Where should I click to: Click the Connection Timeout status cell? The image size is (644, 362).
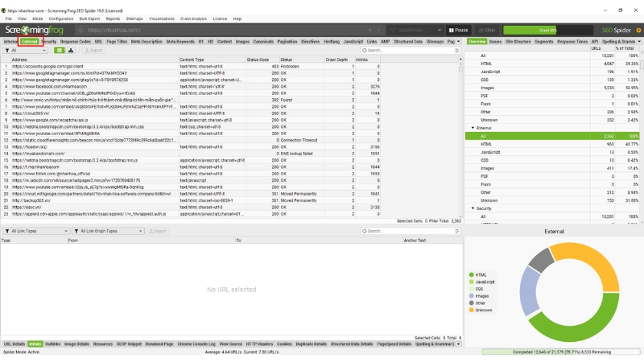pyautogui.click(x=302, y=140)
